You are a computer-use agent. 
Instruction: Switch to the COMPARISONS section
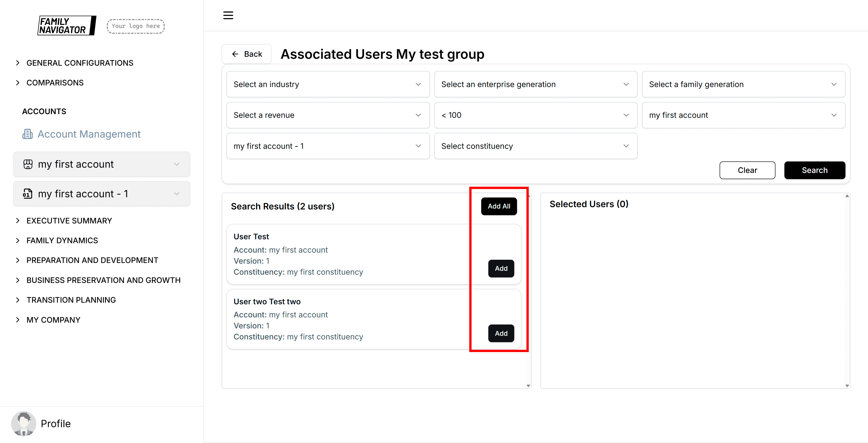tap(55, 82)
